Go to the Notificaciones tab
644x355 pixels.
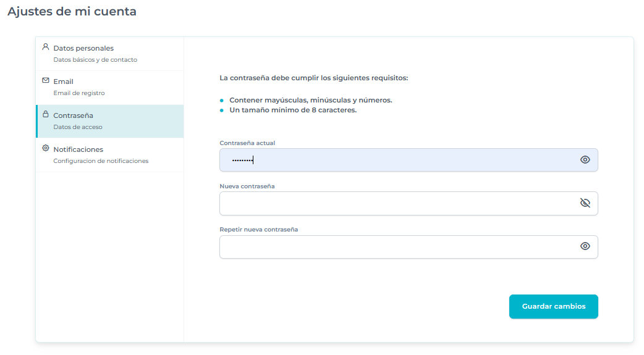tap(78, 149)
